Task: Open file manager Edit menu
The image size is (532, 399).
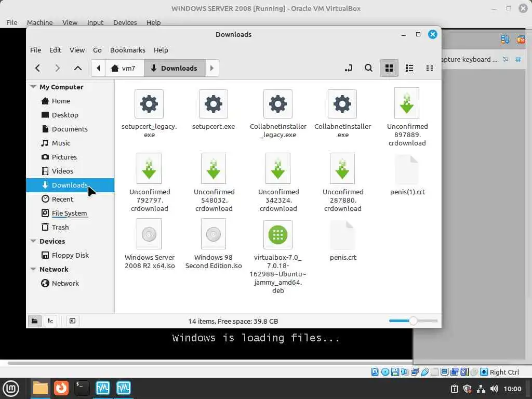Action: coord(55,50)
